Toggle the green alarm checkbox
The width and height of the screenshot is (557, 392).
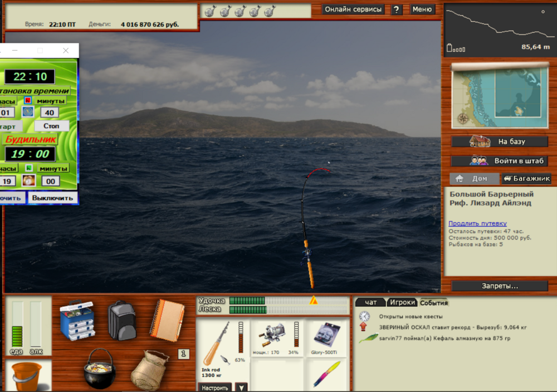[x=28, y=168]
